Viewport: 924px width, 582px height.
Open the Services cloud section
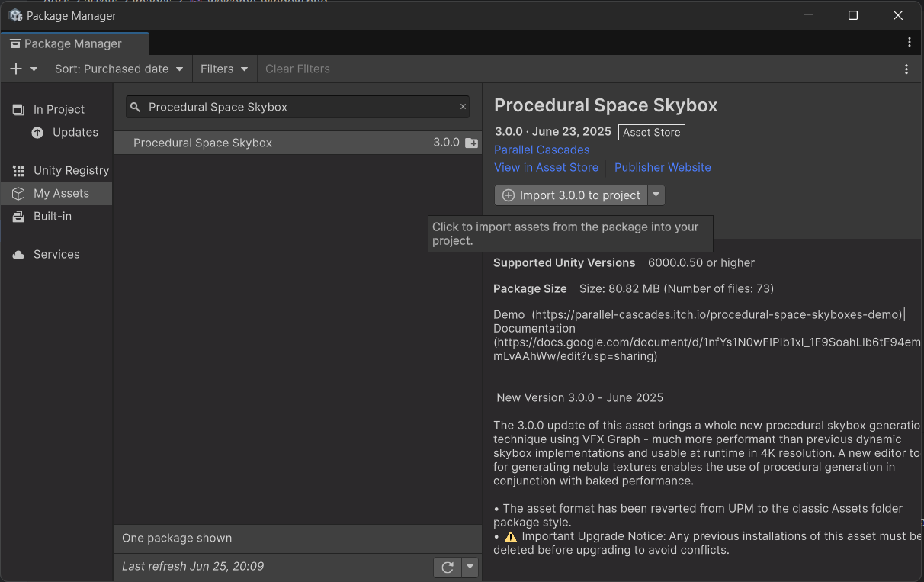(56, 254)
